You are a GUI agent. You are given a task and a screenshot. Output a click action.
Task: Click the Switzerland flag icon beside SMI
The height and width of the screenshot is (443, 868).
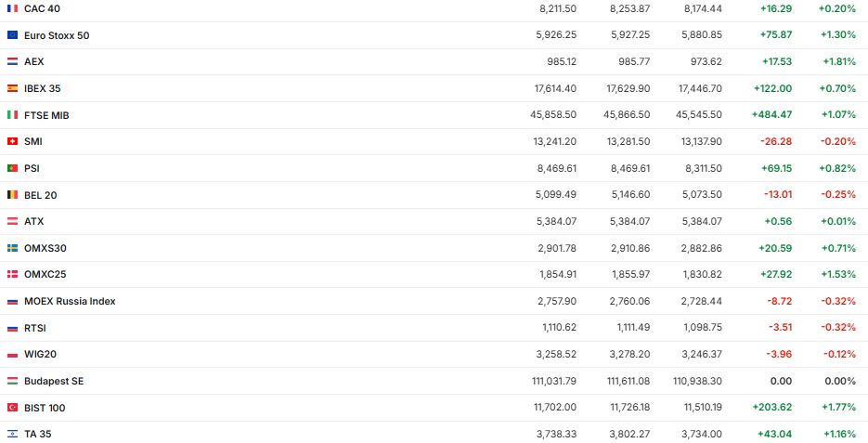click(12, 142)
